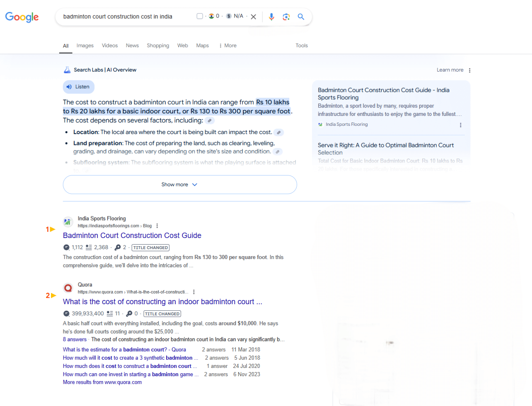Viewport: 532px width, 406px height.
Task: Click the word count icon showing 11
Action: (110, 314)
